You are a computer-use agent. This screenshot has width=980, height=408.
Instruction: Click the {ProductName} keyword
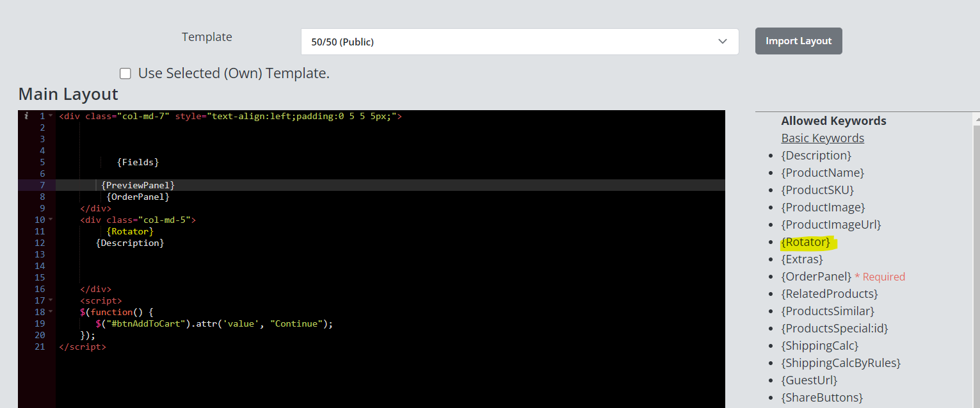pos(823,173)
